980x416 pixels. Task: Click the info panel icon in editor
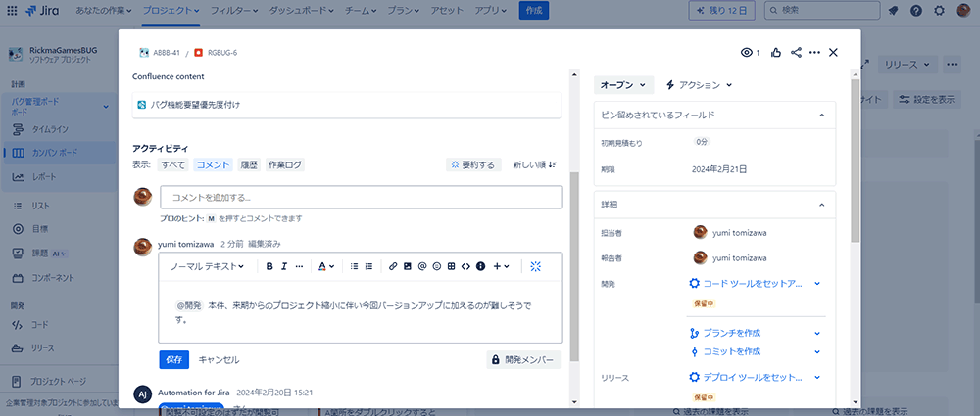point(480,266)
